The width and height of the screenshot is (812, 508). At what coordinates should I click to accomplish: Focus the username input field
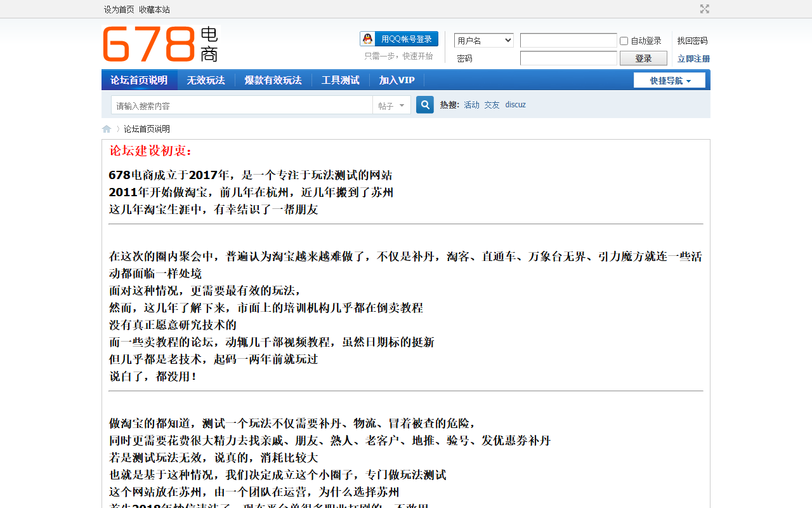(x=568, y=41)
